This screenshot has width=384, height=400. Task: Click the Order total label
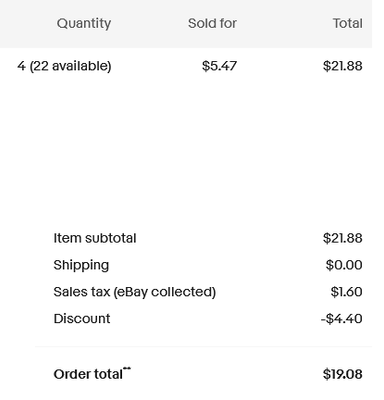coord(88,374)
